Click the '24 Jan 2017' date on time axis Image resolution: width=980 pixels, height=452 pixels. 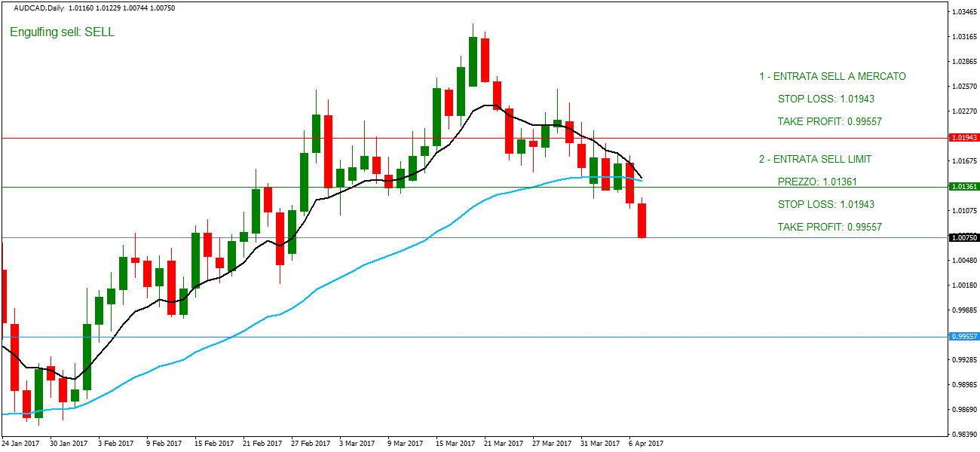(x=21, y=444)
